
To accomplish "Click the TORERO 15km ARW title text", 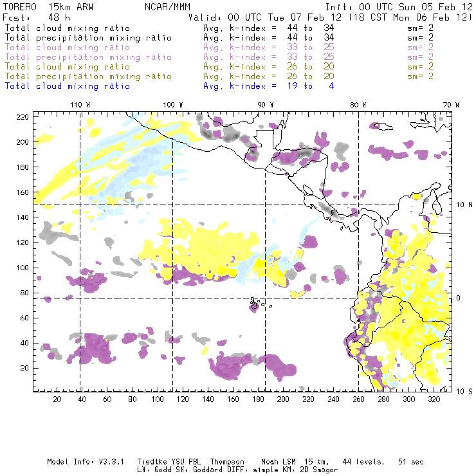I will pos(48,7).
